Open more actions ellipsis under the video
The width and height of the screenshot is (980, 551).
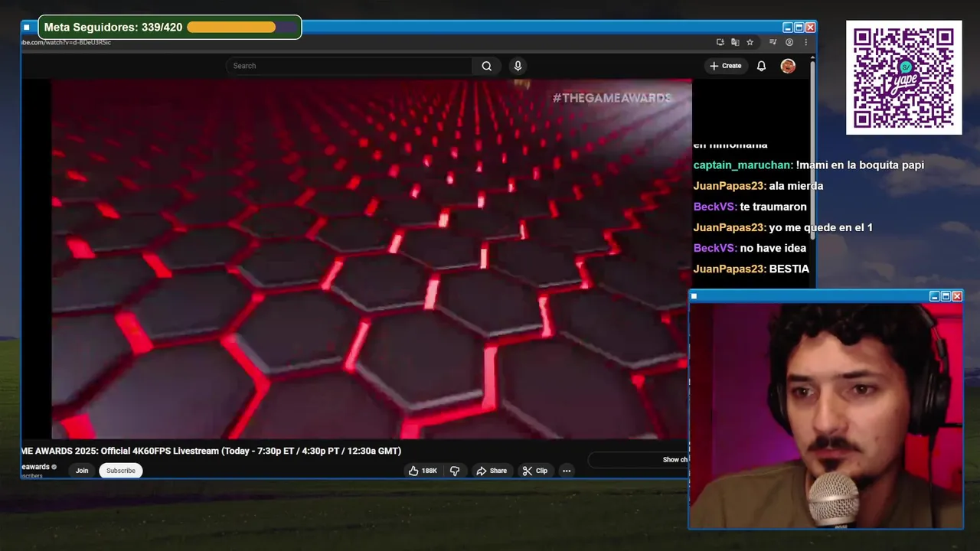567,471
